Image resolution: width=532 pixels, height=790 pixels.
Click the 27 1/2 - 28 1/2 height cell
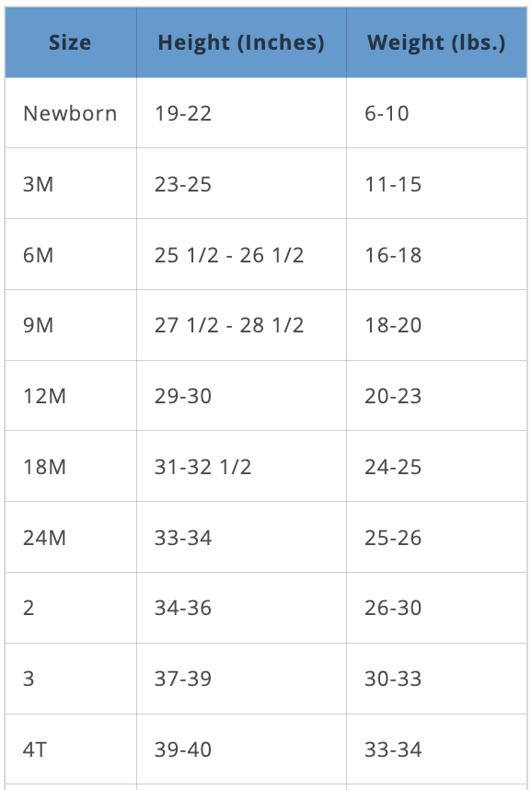(241, 325)
